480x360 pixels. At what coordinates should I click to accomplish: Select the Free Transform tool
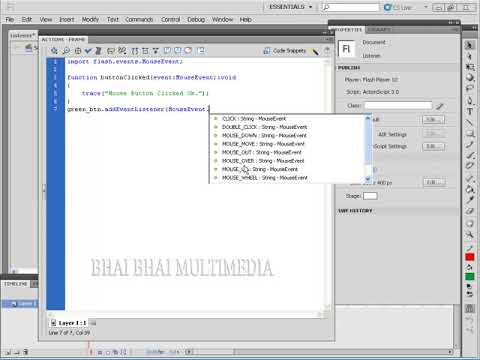pos(470,67)
